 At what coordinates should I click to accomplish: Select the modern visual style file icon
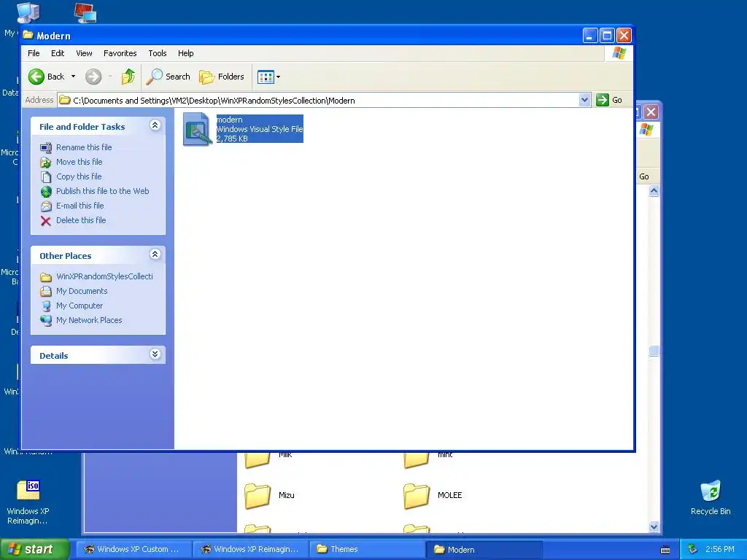click(197, 129)
